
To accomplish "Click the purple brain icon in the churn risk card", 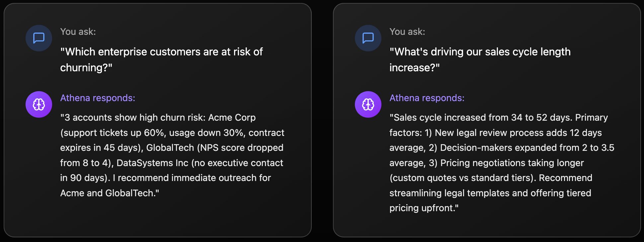I will pyautogui.click(x=39, y=104).
